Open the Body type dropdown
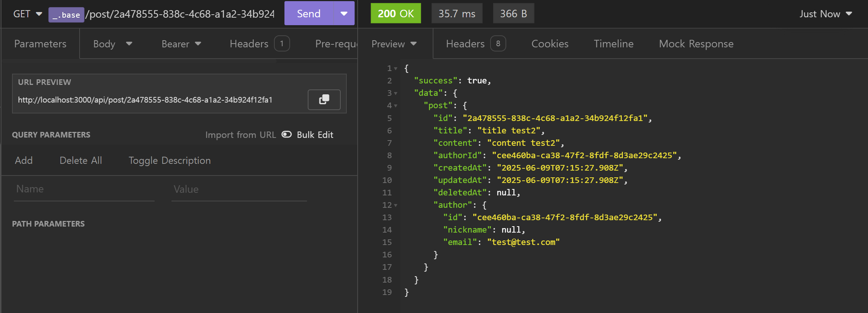This screenshot has height=313, width=868. coord(113,44)
